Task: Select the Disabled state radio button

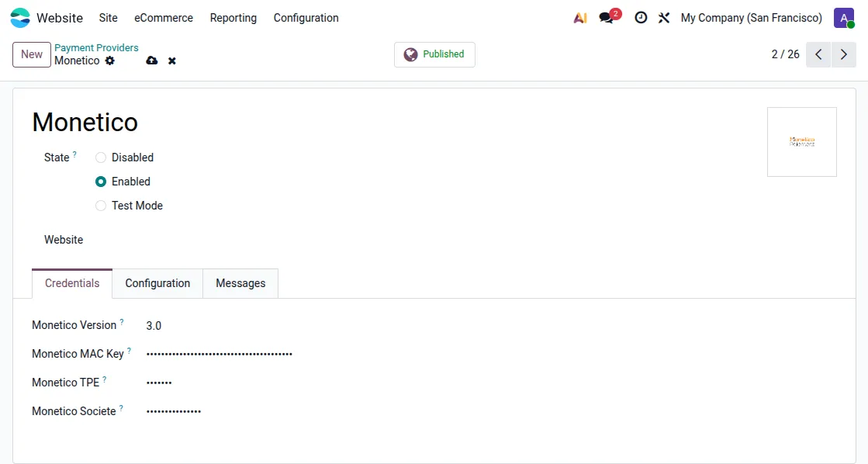Action: (x=101, y=158)
